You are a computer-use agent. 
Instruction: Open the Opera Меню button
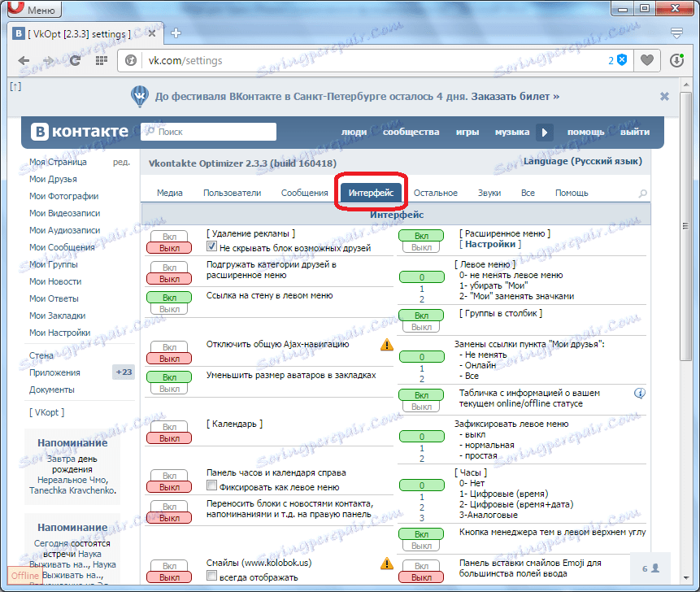[34, 9]
